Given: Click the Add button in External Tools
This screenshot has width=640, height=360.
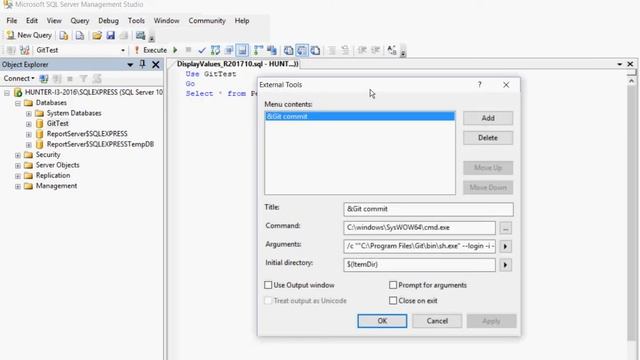Looking at the screenshot, I should click(x=488, y=118).
